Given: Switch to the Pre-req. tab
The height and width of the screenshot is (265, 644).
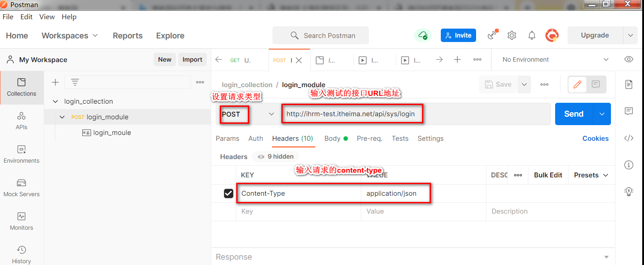Looking at the screenshot, I should pyautogui.click(x=370, y=139).
